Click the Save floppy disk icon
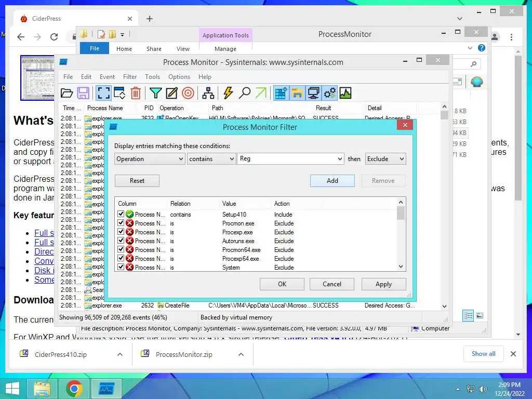The height and width of the screenshot is (399, 532). click(x=83, y=93)
